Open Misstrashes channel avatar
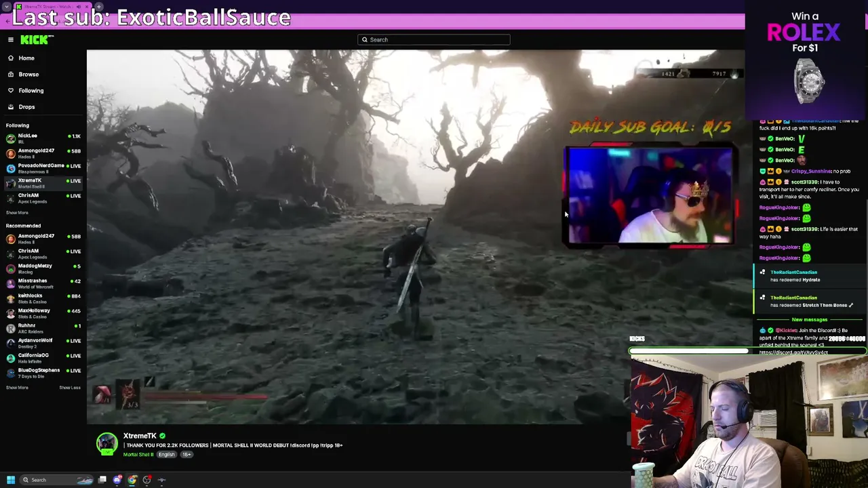 [11, 283]
